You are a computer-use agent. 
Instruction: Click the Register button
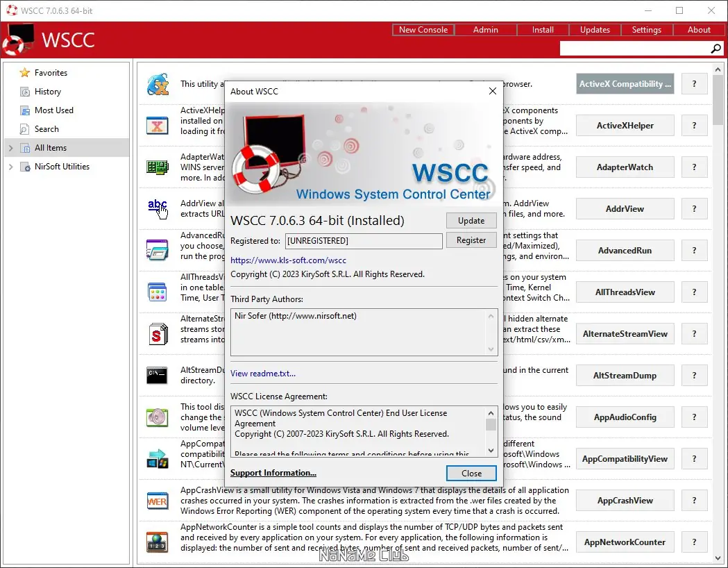coord(471,240)
